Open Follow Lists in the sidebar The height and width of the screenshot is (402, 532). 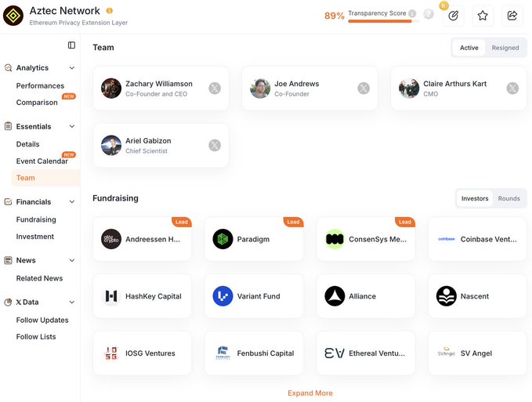[36, 336]
